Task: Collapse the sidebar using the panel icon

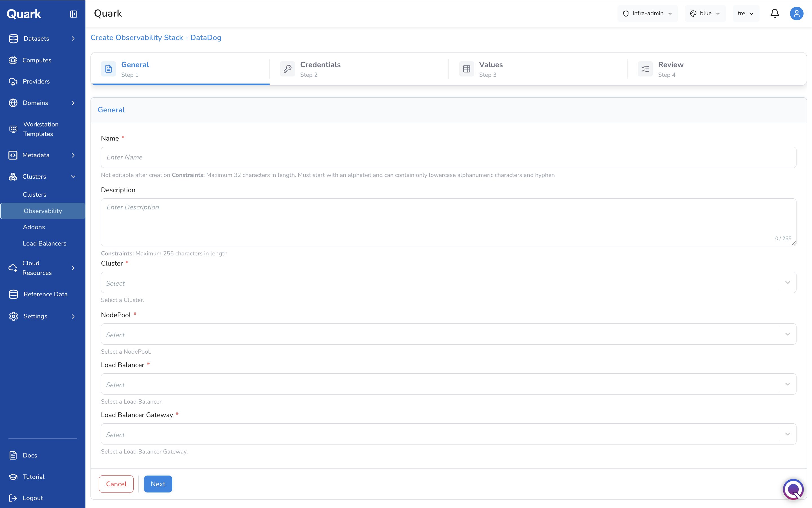Action: click(74, 14)
